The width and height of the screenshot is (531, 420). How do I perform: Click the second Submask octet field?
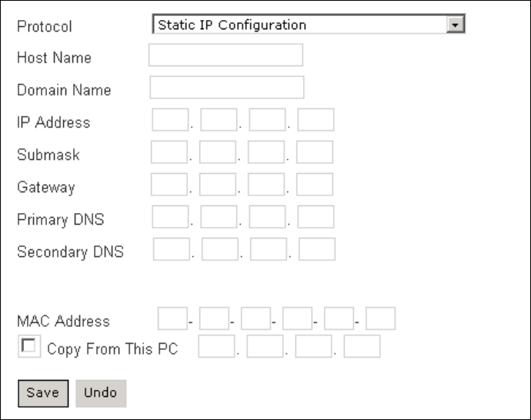[218, 152]
